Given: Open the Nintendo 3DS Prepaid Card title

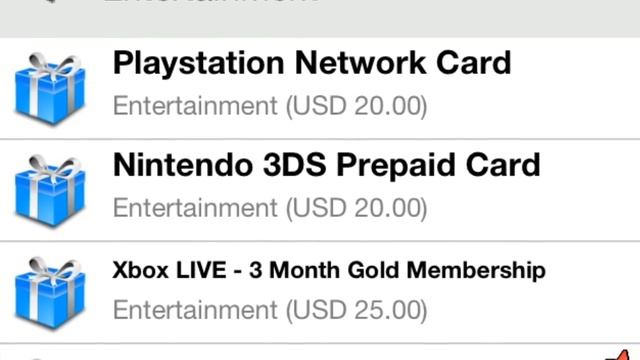Looking at the screenshot, I should [327, 166].
